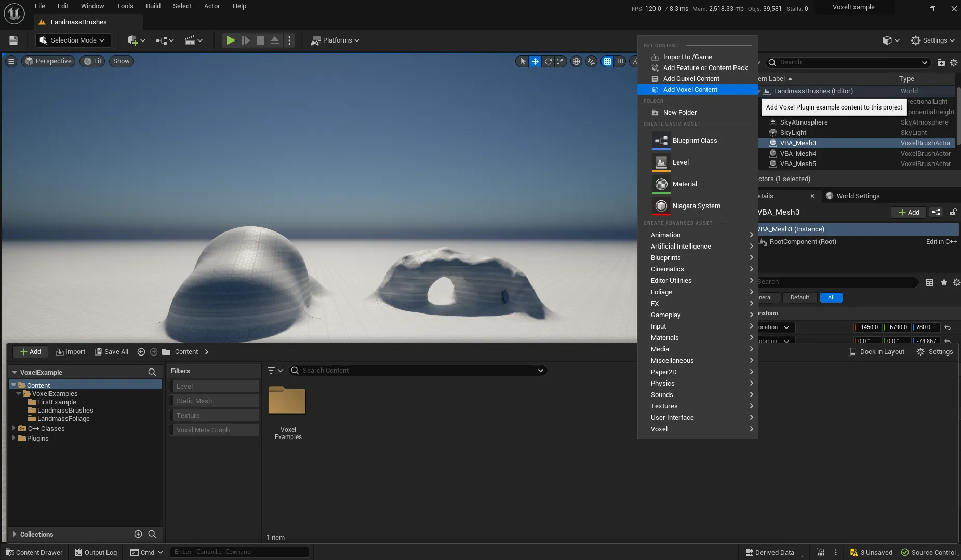The height and width of the screenshot is (560, 961).
Task: Select the rotate gizmo tool in viewport
Action: coord(548,61)
